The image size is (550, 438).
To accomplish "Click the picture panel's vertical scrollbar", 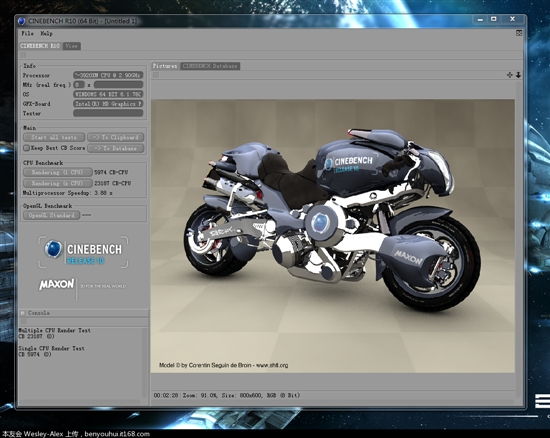I will pyautogui.click(x=518, y=238).
